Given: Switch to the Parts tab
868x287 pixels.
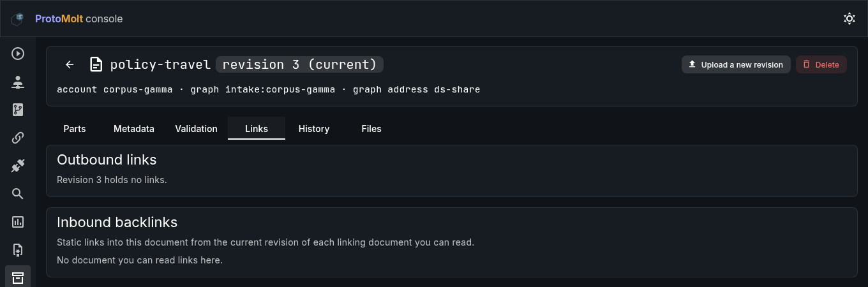Looking at the screenshot, I should [75, 128].
